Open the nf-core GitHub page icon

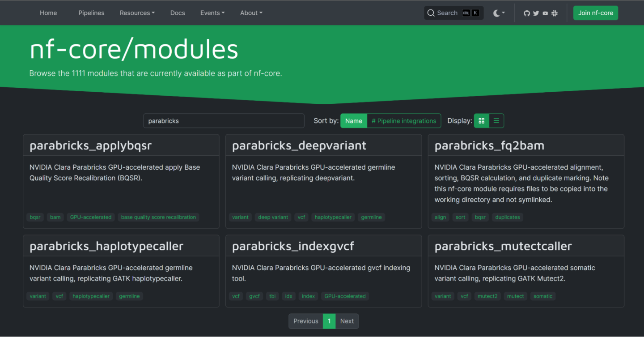pyautogui.click(x=526, y=13)
